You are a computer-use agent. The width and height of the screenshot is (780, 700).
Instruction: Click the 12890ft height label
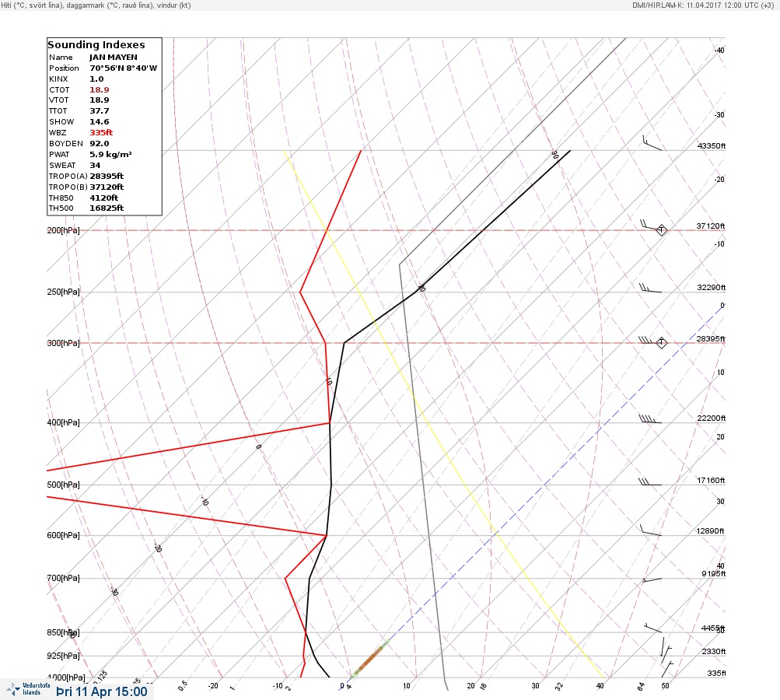tap(710, 531)
